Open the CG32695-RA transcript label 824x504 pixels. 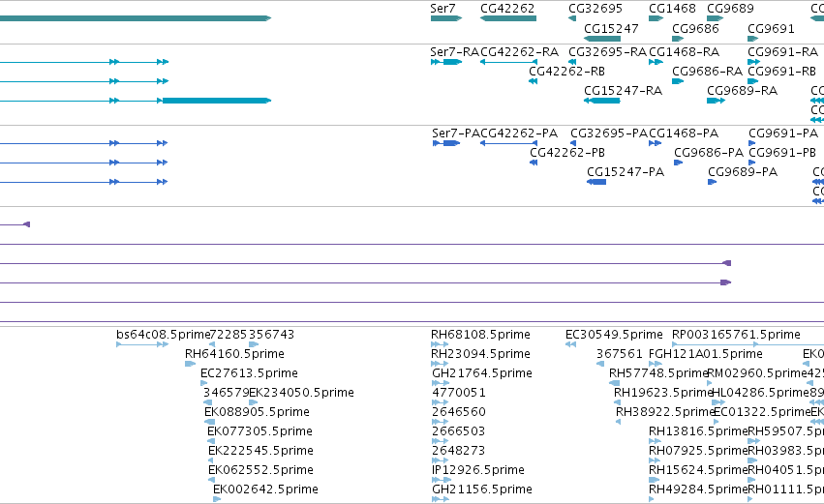coord(607,52)
